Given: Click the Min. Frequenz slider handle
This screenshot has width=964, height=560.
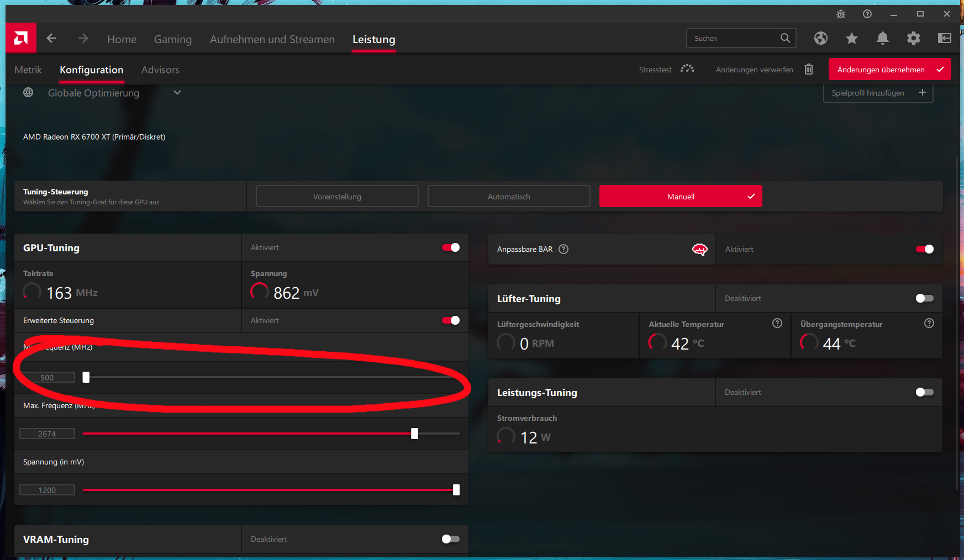Looking at the screenshot, I should point(86,377).
